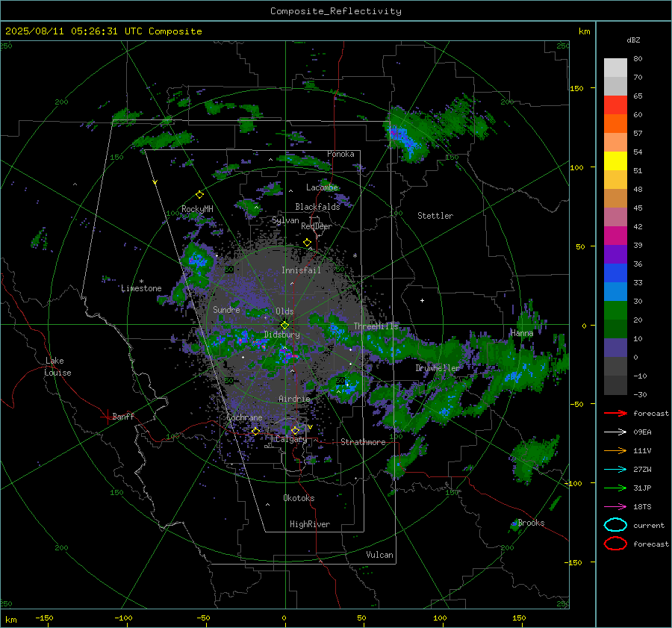The image size is (672, 628).
Task: Click the Banff label
Action: tap(123, 416)
